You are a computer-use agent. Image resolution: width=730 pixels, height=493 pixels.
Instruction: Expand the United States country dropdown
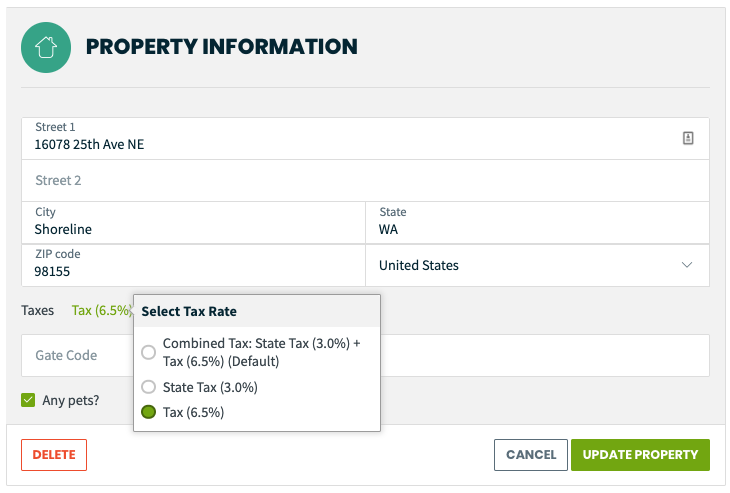pyautogui.click(x=537, y=265)
